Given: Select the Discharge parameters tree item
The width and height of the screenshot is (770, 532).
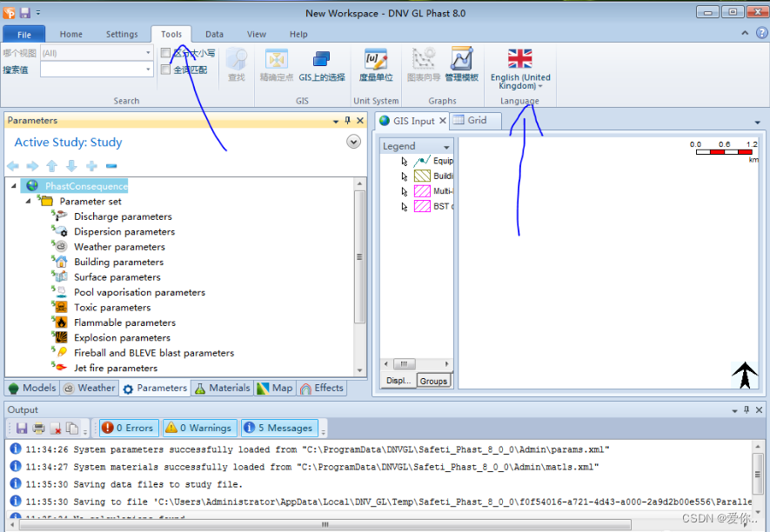Looking at the screenshot, I should coord(123,216).
